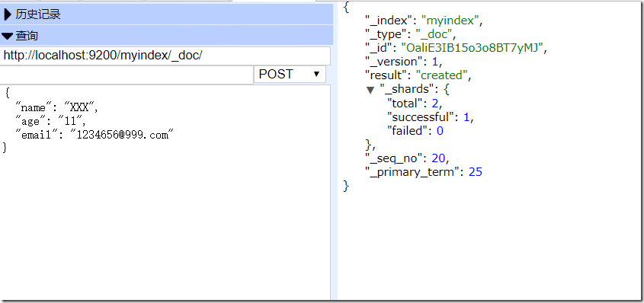Click the email line 1234656@999.com
This screenshot has height=303, width=644.
pyautogui.click(x=95, y=134)
